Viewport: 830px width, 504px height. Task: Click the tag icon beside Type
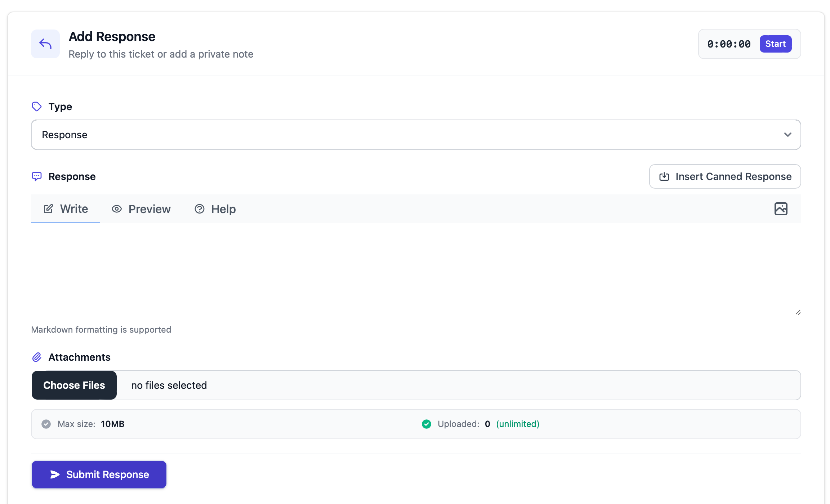(x=37, y=107)
